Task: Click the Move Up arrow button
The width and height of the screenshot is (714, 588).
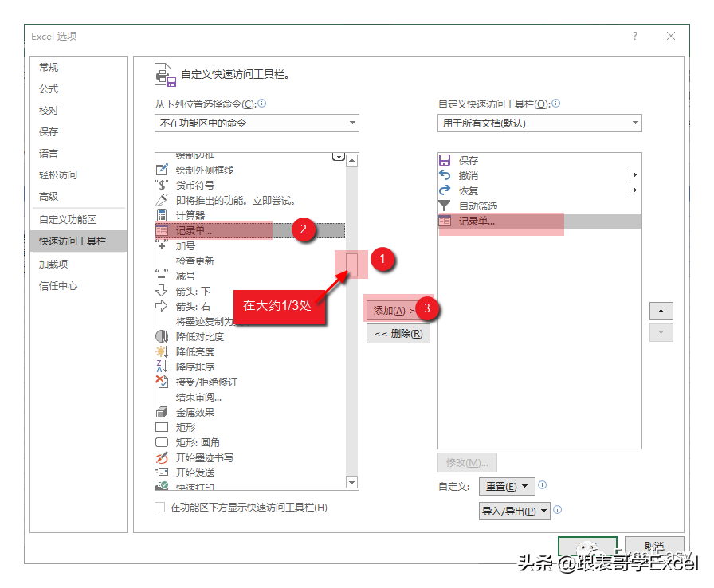Action: (x=661, y=311)
